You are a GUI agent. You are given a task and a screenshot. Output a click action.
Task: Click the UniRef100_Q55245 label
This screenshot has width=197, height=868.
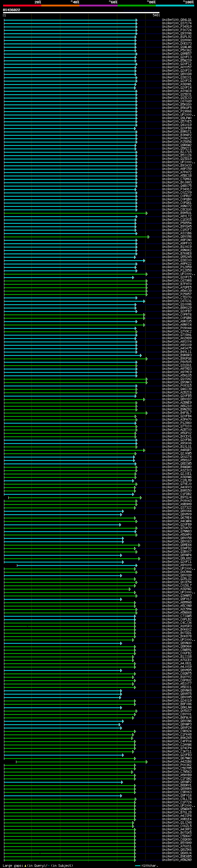tap(177, 257)
